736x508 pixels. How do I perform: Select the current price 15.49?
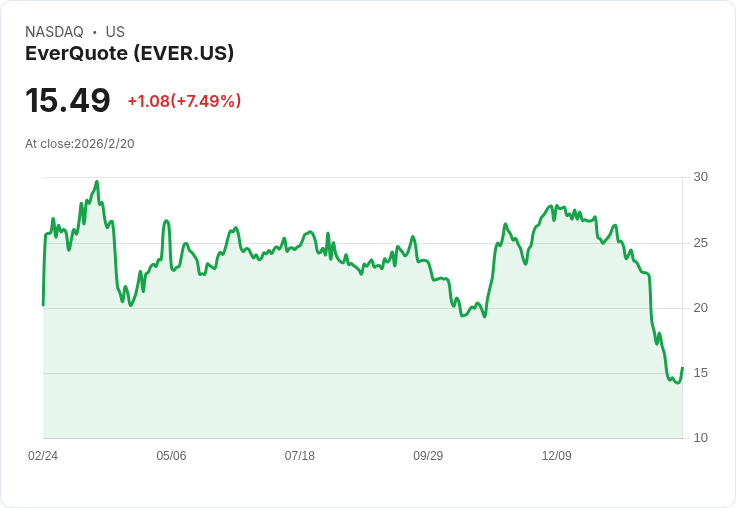click(x=68, y=100)
